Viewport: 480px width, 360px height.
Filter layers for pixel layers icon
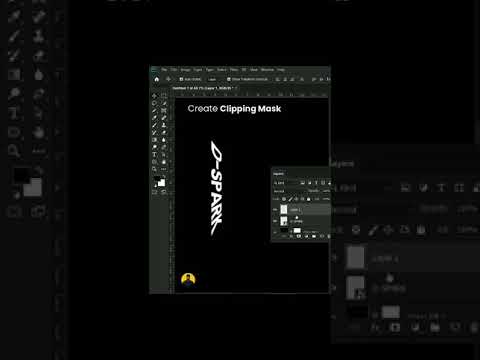[302, 183]
